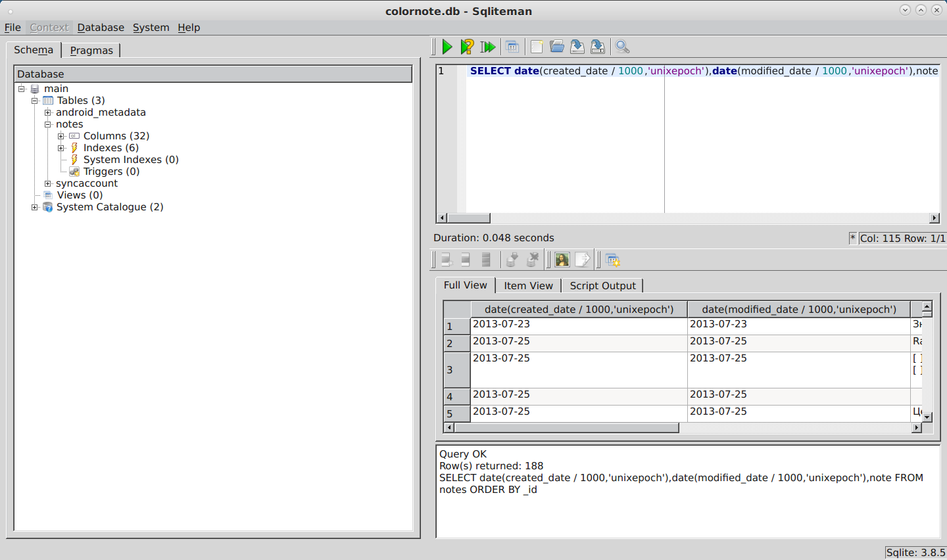
Task: Click the modified_date column header
Action: (x=799, y=310)
